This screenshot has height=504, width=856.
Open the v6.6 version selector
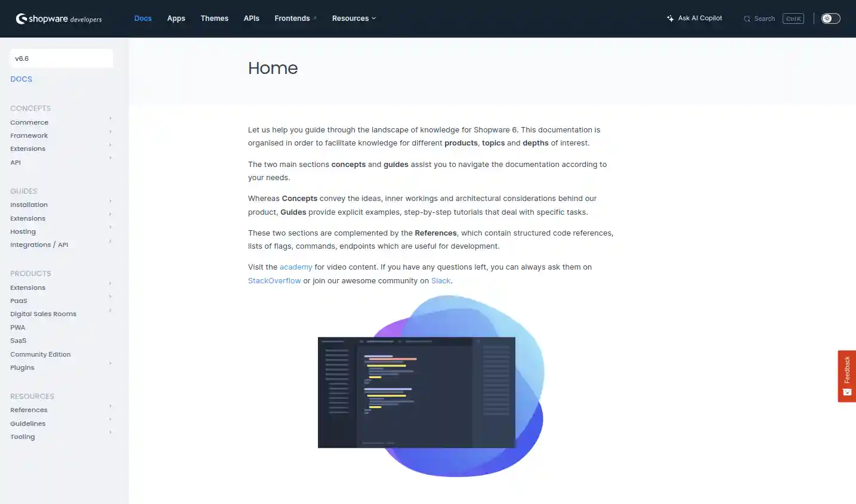[x=61, y=58]
